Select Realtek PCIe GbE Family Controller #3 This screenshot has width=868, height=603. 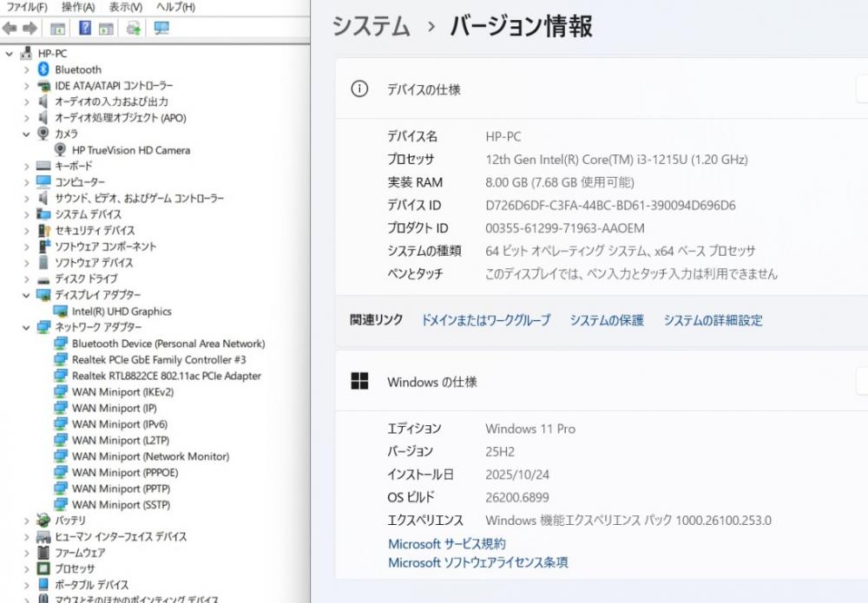click(x=159, y=359)
